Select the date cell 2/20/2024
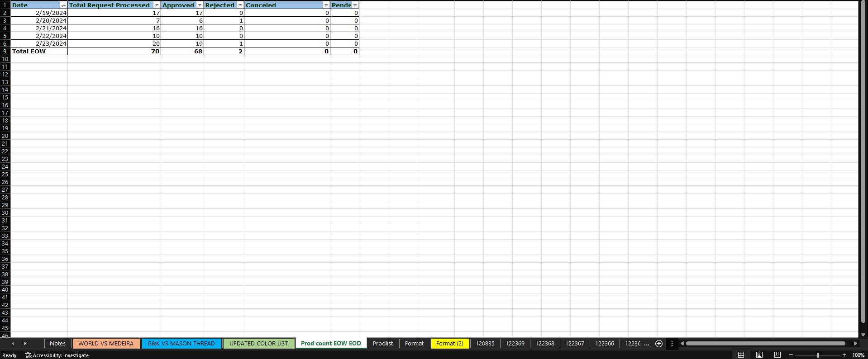 (39, 20)
